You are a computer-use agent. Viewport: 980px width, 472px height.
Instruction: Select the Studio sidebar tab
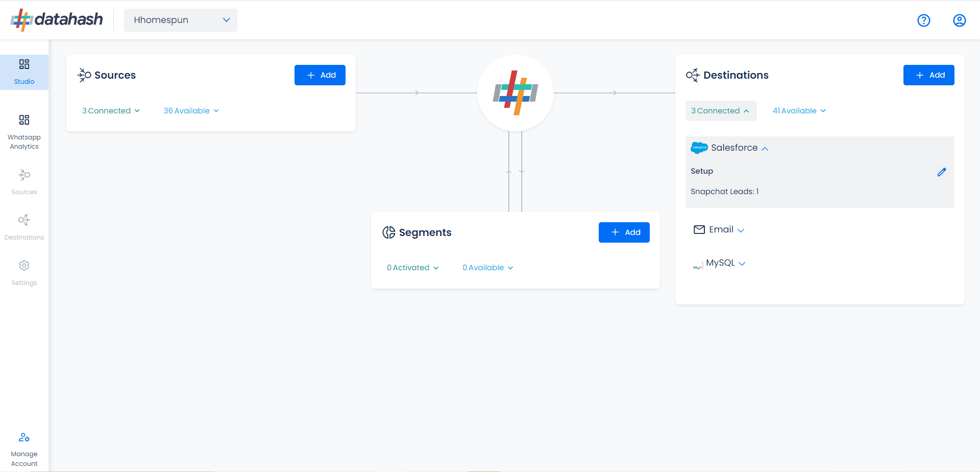[24, 72]
